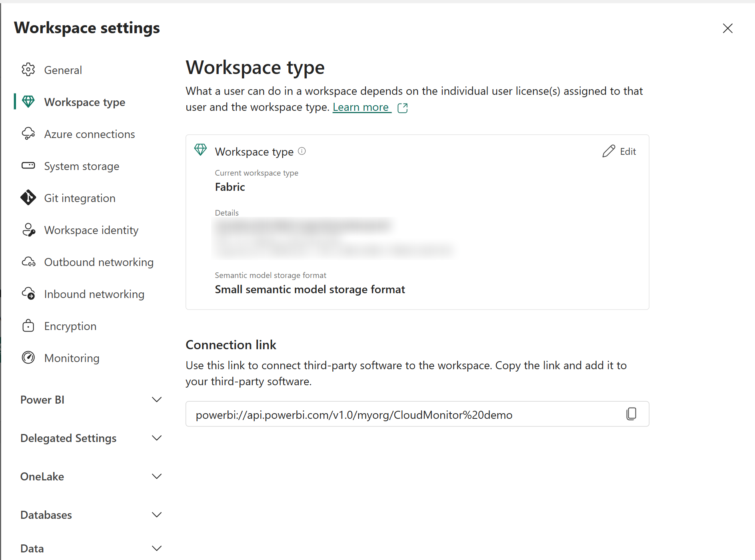Expand the Databases section chevron

coord(157,515)
